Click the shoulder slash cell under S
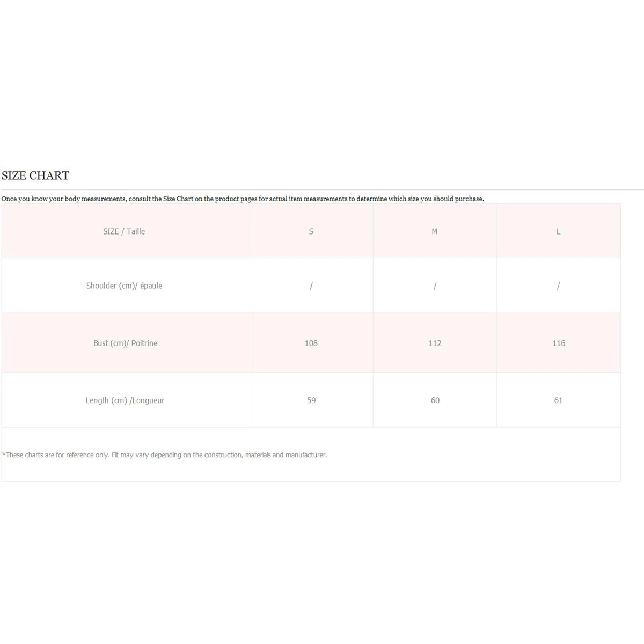Image resolution: width=644 pixels, height=644 pixels. (x=311, y=286)
